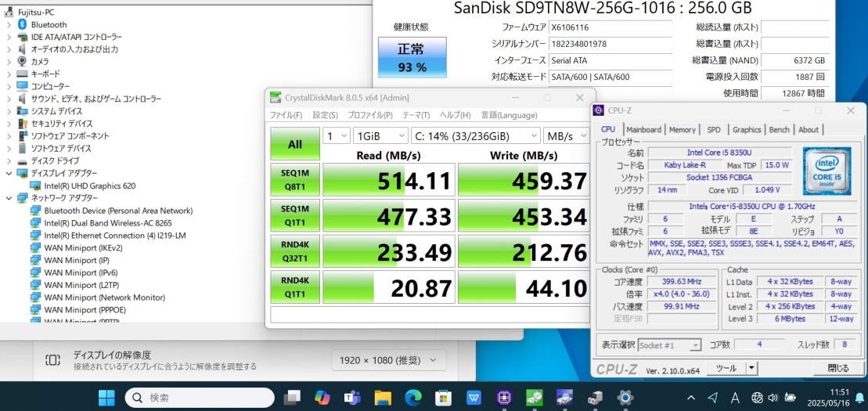868x411 pixels.
Task: Open Settings gear icon on the taskbar
Action: click(x=625, y=397)
